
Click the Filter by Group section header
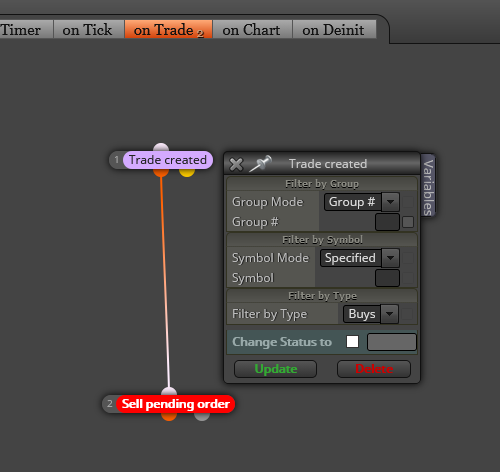pos(322,184)
